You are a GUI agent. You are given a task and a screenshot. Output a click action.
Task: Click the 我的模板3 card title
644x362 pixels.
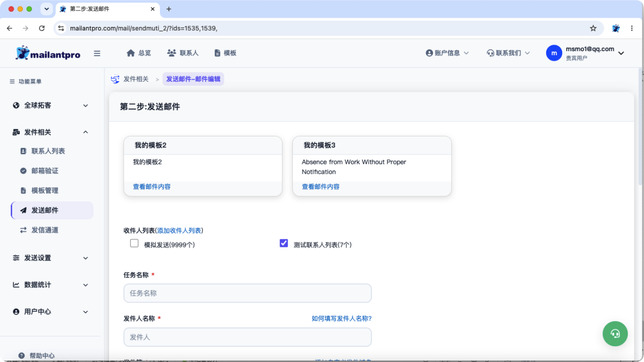(320, 146)
